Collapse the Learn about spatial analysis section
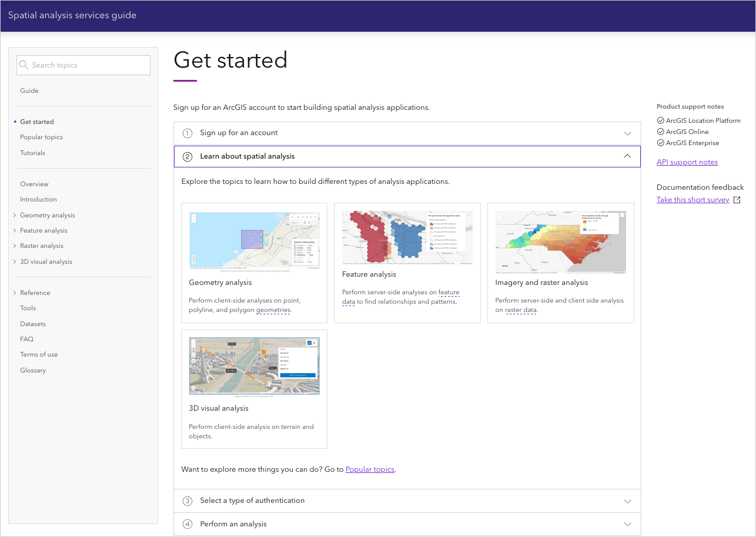 coord(627,156)
